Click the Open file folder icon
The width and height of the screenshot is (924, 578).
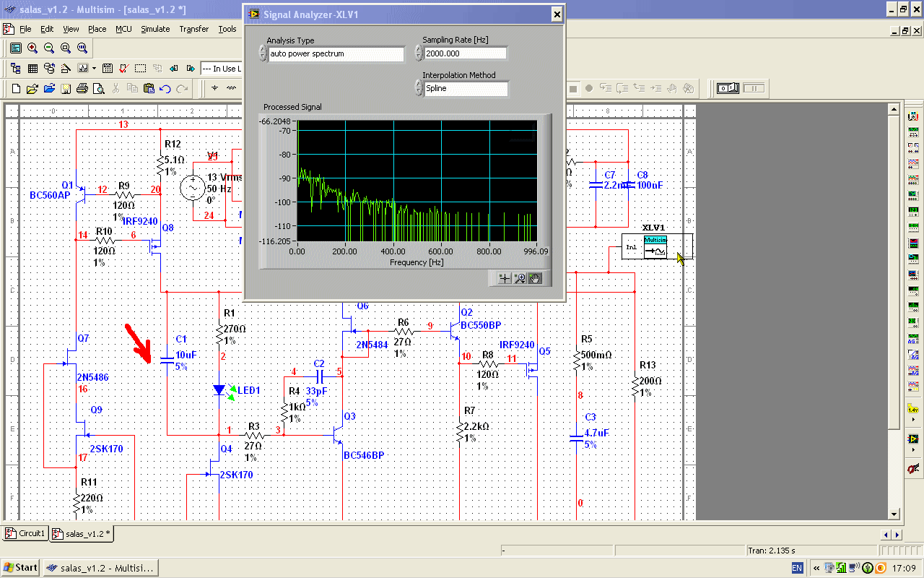32,89
